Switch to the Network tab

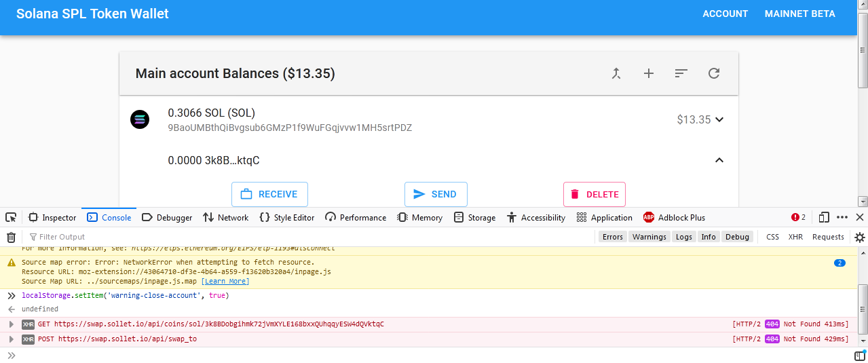225,218
